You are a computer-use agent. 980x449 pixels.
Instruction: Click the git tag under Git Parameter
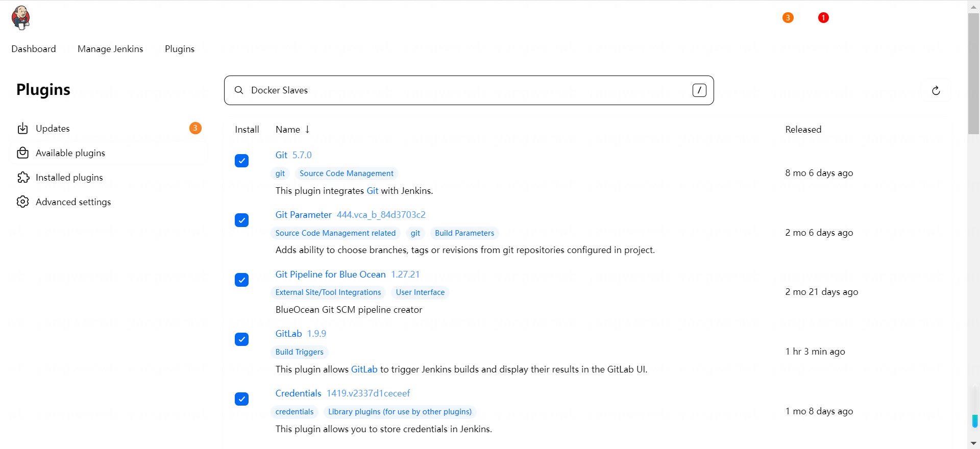tap(415, 233)
